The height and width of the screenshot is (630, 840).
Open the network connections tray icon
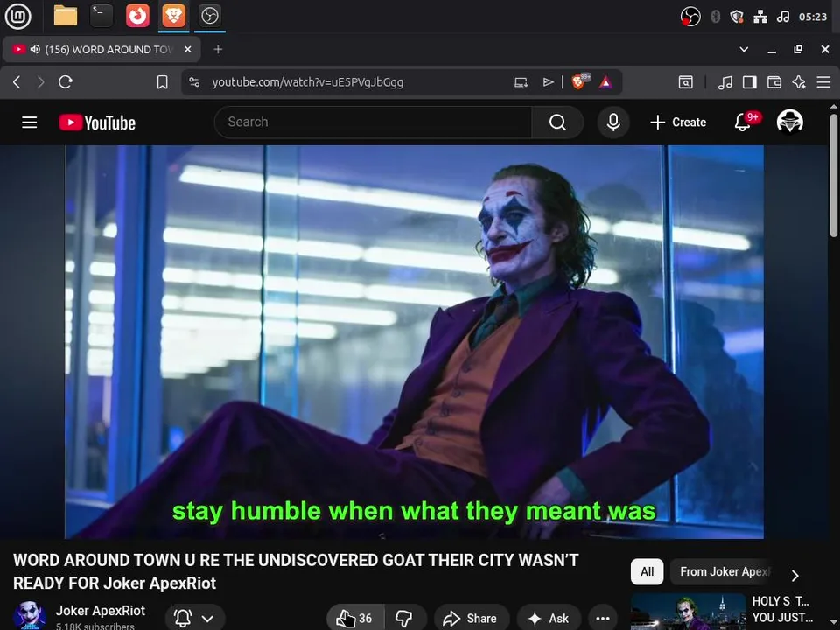point(760,17)
